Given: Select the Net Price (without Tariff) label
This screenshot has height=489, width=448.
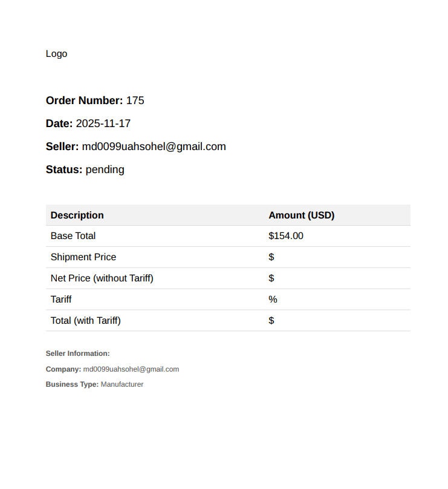Looking at the screenshot, I should tap(102, 278).
